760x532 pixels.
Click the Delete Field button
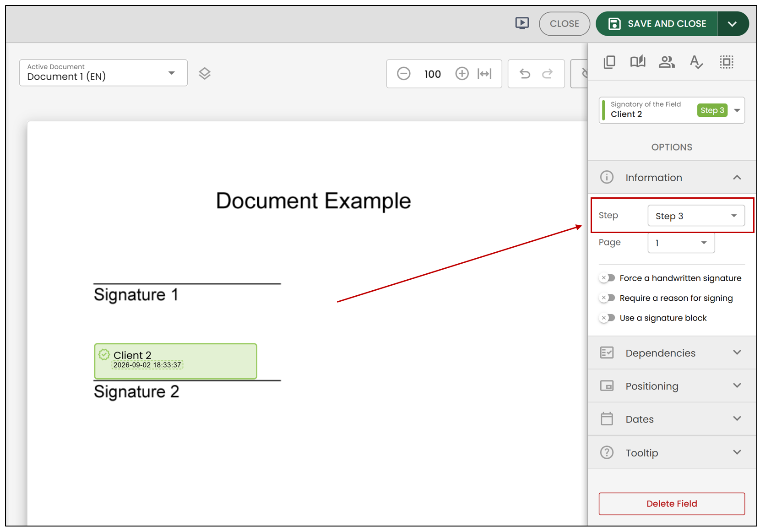click(x=672, y=504)
